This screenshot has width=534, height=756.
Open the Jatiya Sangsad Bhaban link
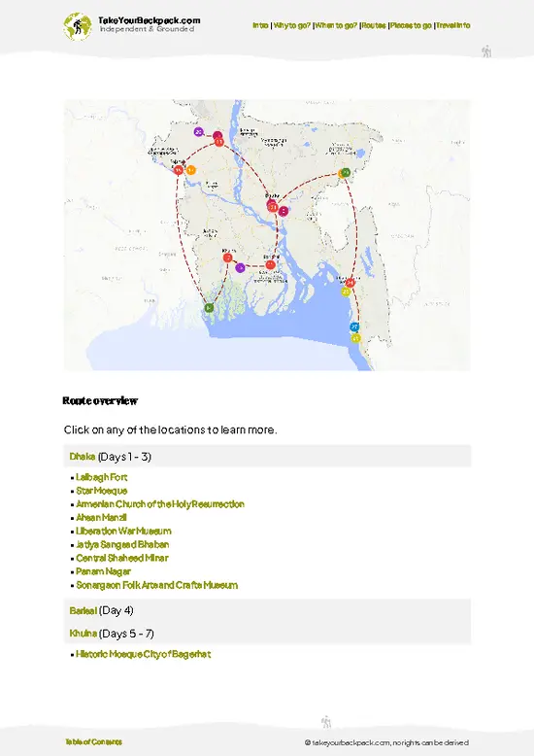tap(122, 545)
